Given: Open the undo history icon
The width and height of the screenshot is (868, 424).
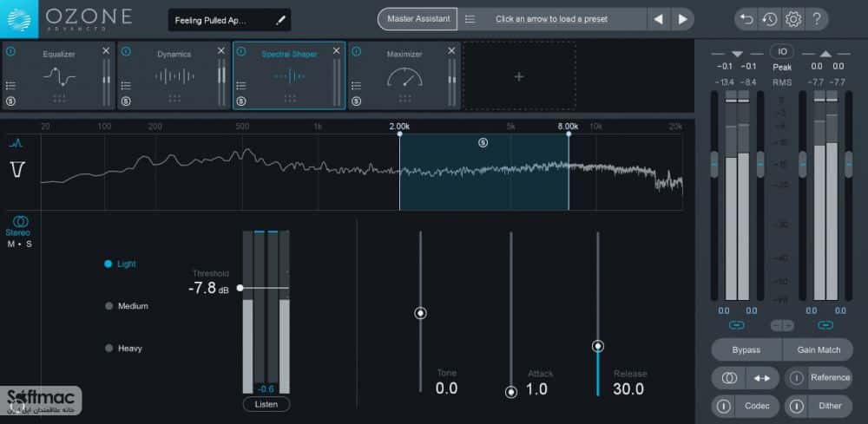Looking at the screenshot, I should tap(769, 19).
